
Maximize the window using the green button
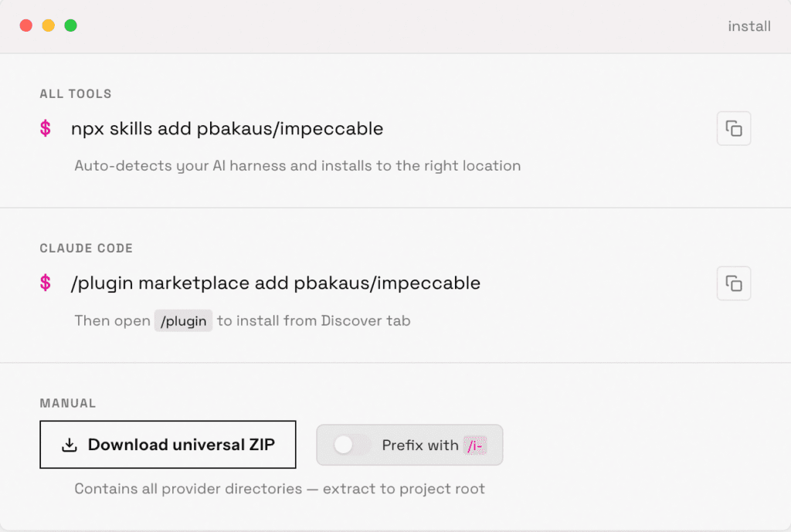pyautogui.click(x=70, y=25)
